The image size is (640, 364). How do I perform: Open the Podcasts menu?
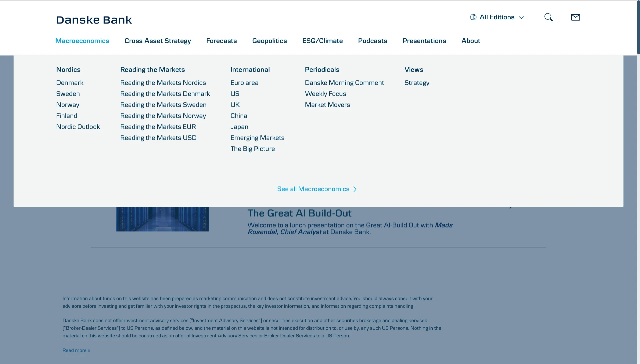pos(372,41)
